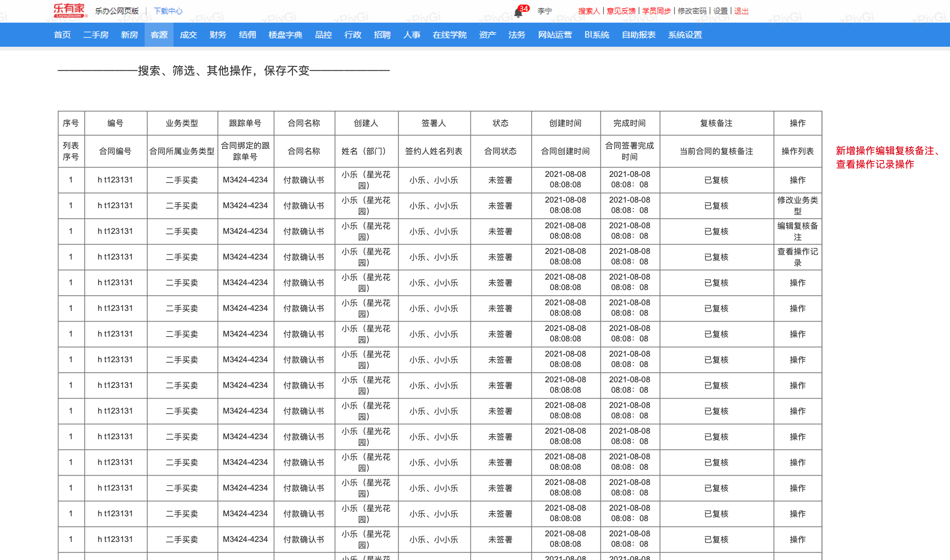Open the 新房 menu
Screen dimensions: 950x560
tap(129, 35)
